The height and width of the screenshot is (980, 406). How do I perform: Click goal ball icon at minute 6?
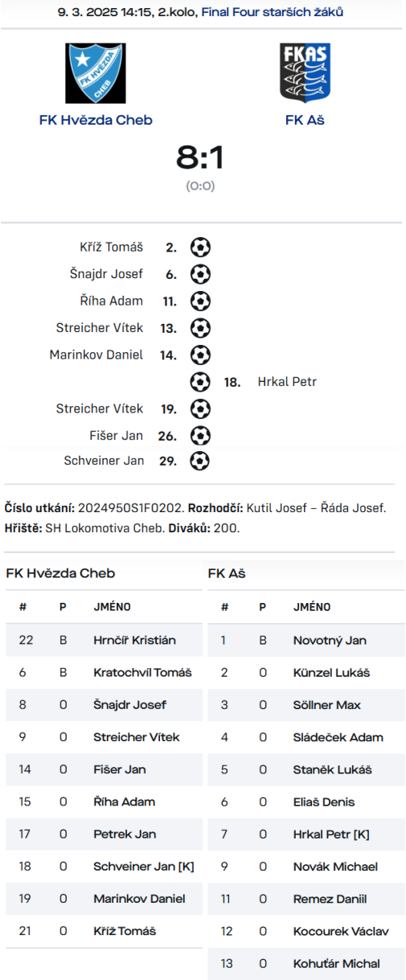200,274
